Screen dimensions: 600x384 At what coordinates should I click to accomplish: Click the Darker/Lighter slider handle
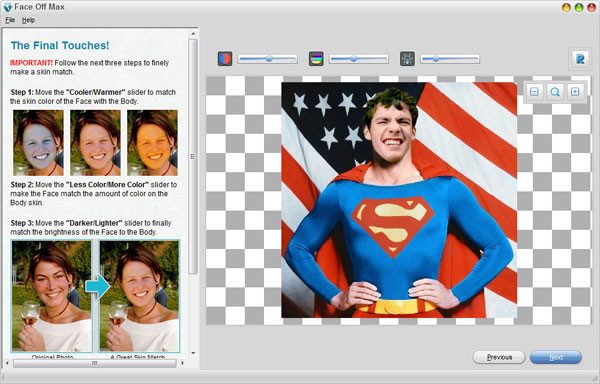coord(436,59)
